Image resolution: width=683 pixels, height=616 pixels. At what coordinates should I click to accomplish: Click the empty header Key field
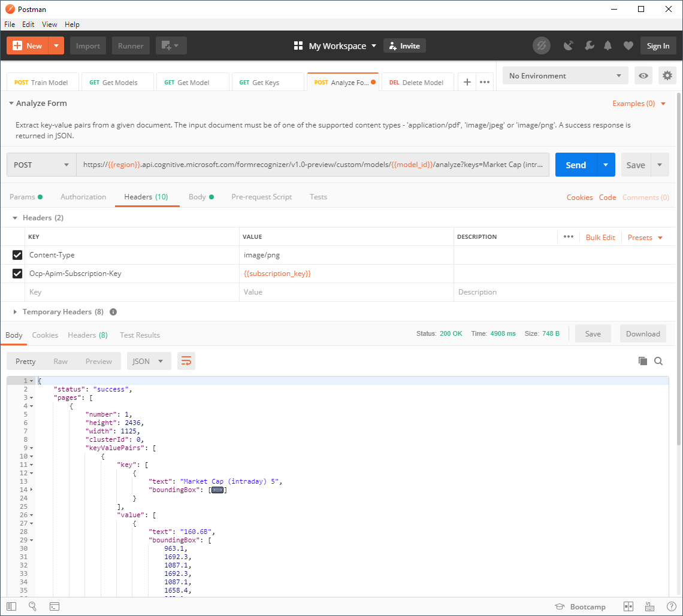point(132,292)
